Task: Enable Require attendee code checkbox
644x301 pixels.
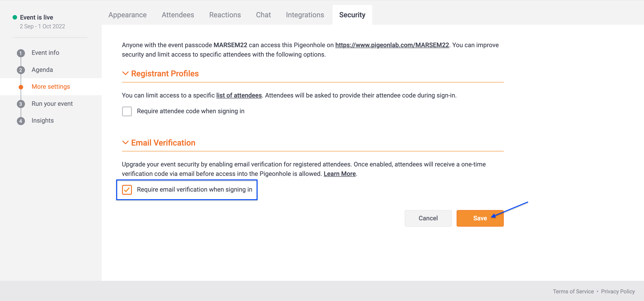Action: (x=127, y=111)
